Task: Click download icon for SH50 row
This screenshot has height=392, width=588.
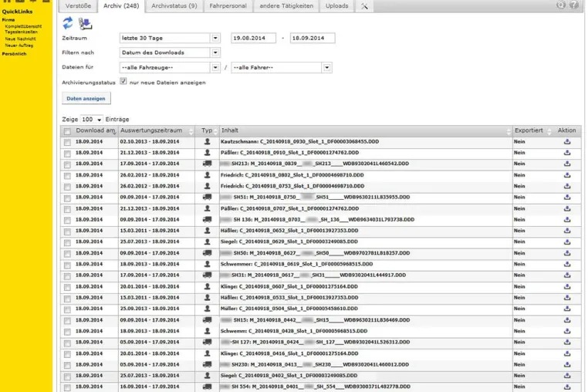Action: (x=567, y=253)
